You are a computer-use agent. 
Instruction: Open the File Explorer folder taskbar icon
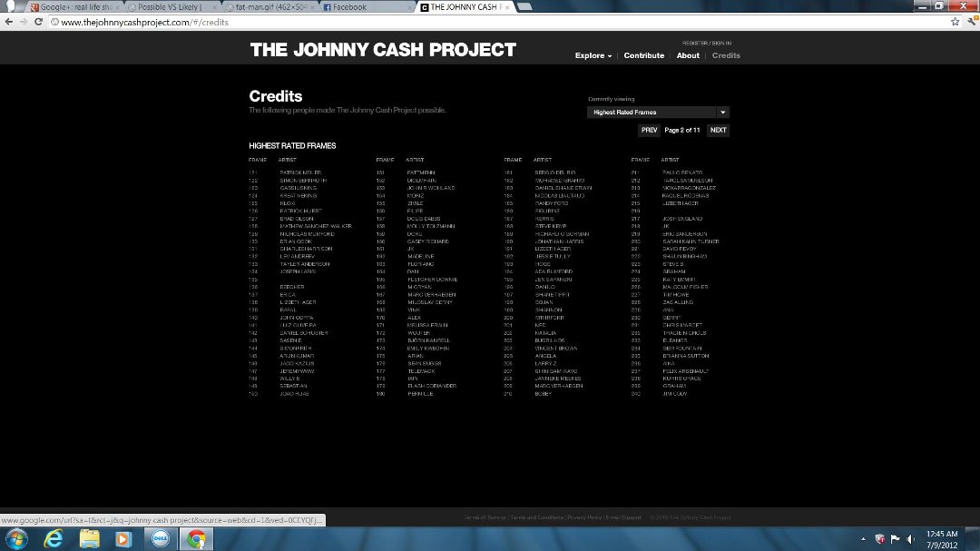(x=89, y=539)
